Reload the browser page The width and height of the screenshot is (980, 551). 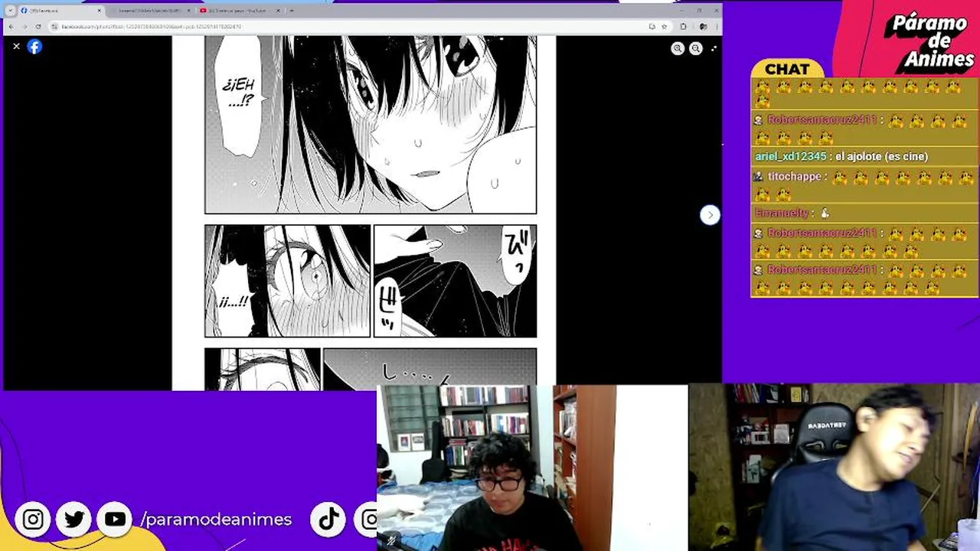(x=38, y=26)
